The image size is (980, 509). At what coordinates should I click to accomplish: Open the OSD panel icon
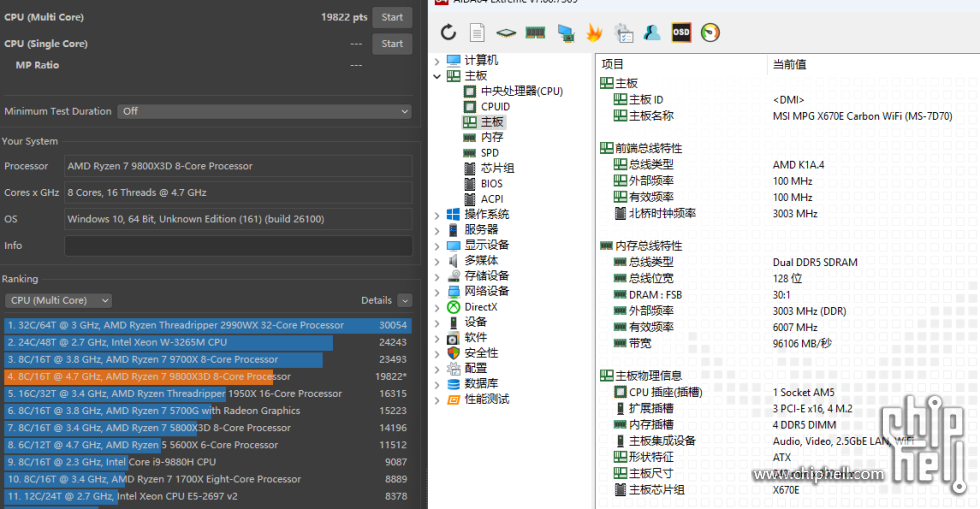pyautogui.click(x=681, y=33)
